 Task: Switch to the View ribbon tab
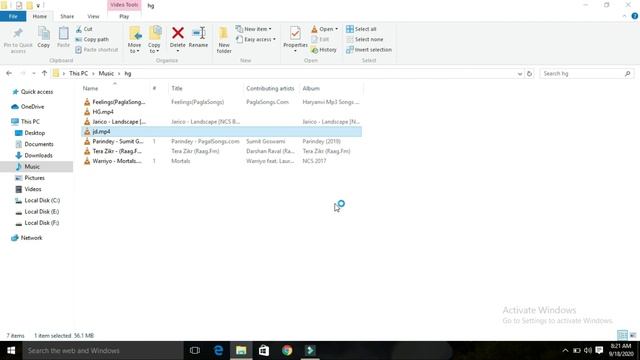[93, 16]
